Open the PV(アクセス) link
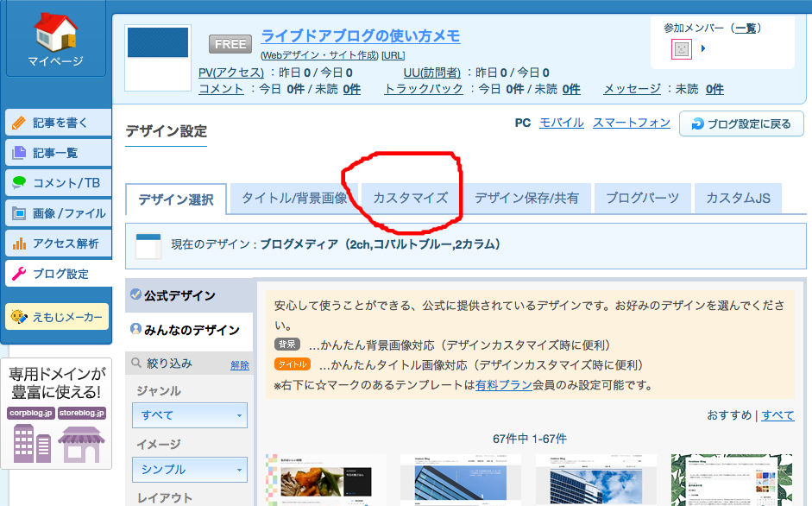 coord(231,73)
